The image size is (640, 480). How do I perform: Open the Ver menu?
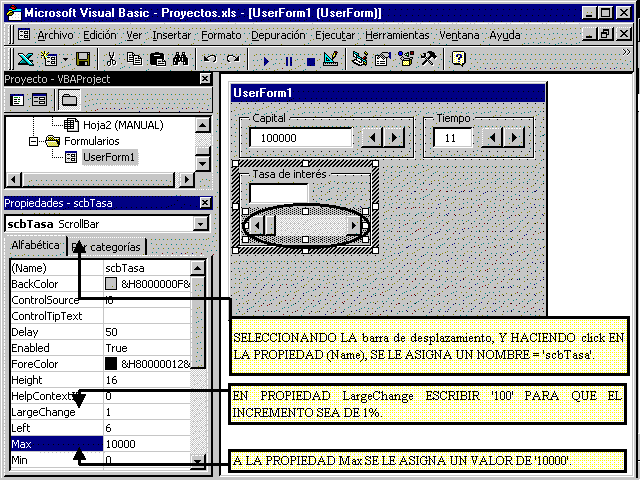[x=134, y=36]
